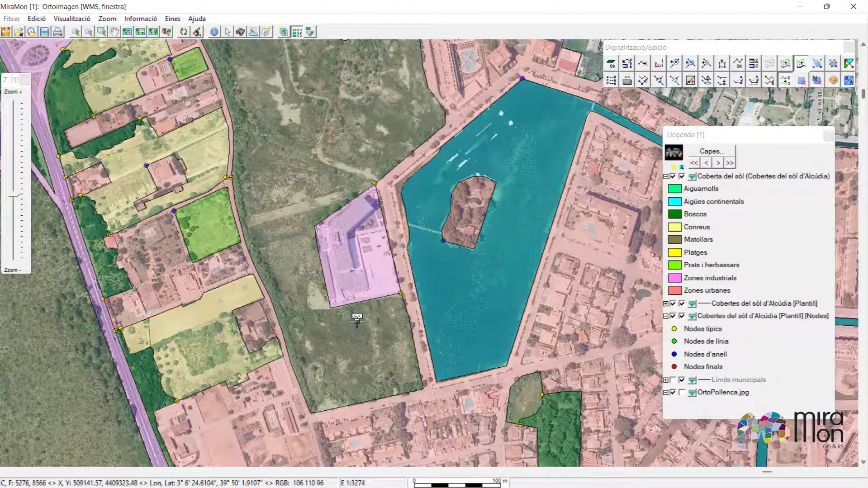Screen dimensions: 868x488
Task: Click the XY keyboard coordinate entry icon
Action: click(627, 81)
